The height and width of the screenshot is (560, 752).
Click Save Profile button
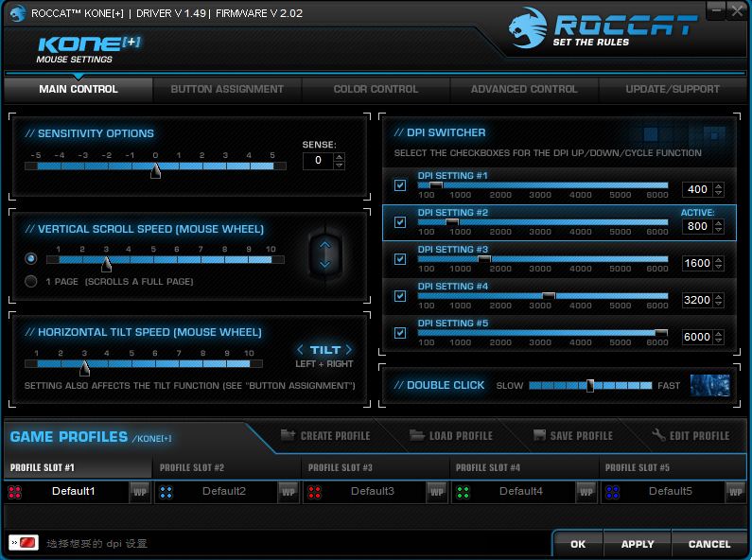[x=573, y=435]
